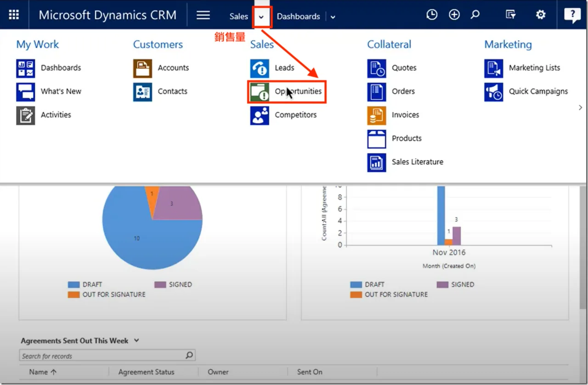Click the Quick Campaigns megaphone icon
The image size is (588, 385).
click(494, 91)
